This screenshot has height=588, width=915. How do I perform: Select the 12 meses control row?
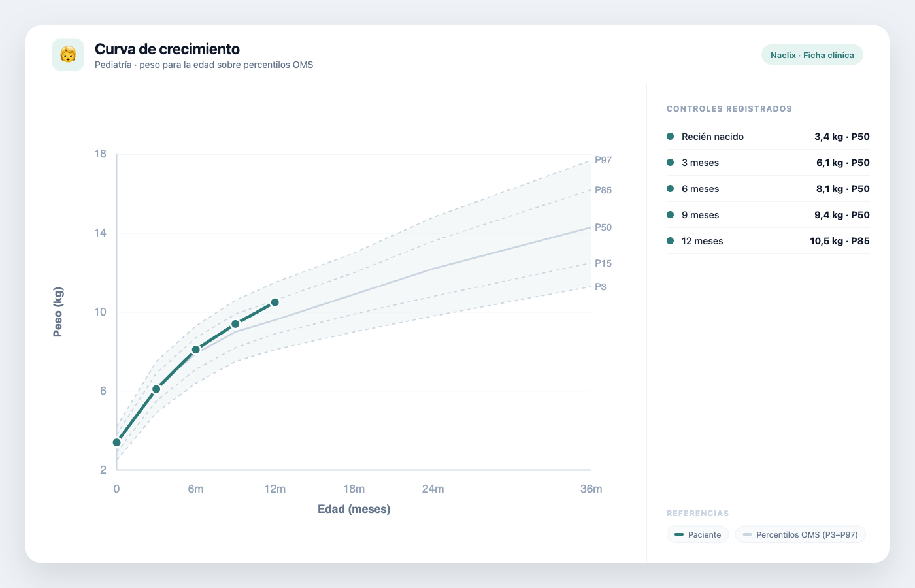tap(768, 241)
